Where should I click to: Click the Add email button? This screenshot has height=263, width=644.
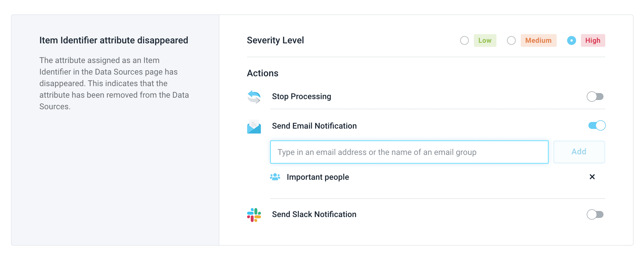coord(579,152)
